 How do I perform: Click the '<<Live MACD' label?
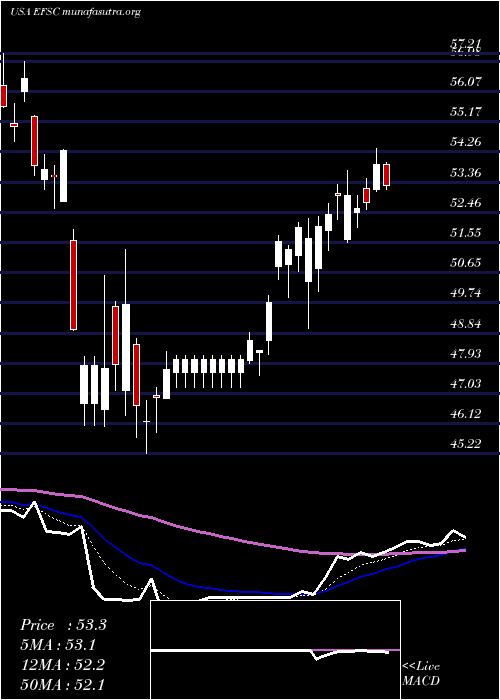click(421, 674)
